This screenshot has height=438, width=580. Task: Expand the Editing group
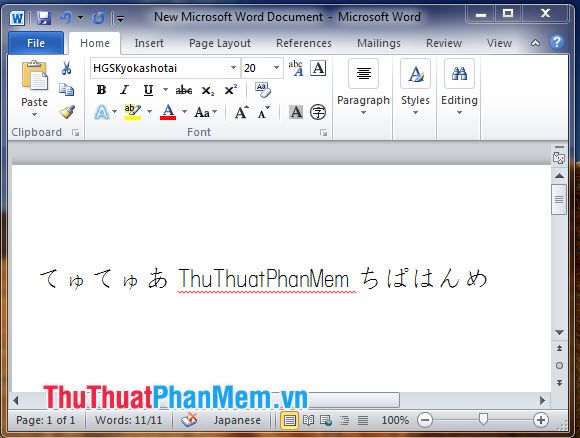pos(459,89)
